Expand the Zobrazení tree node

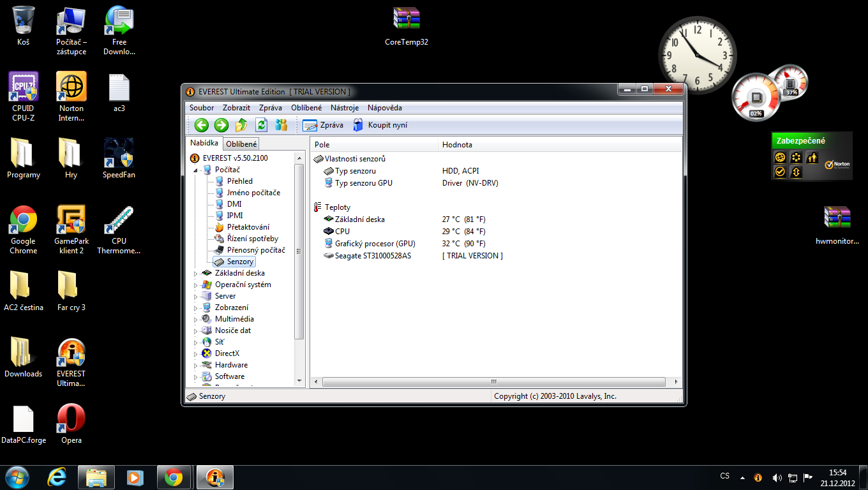196,308
